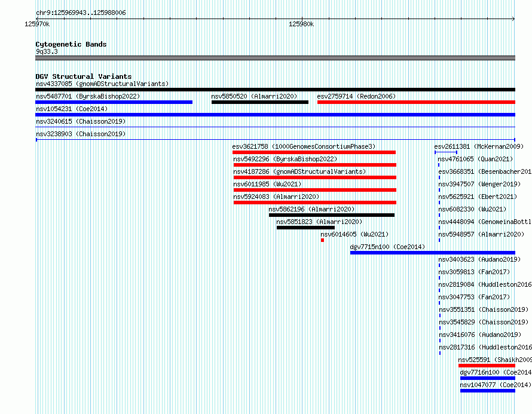
Task: Click the 125970k ruler tick label
Action: [37, 24]
